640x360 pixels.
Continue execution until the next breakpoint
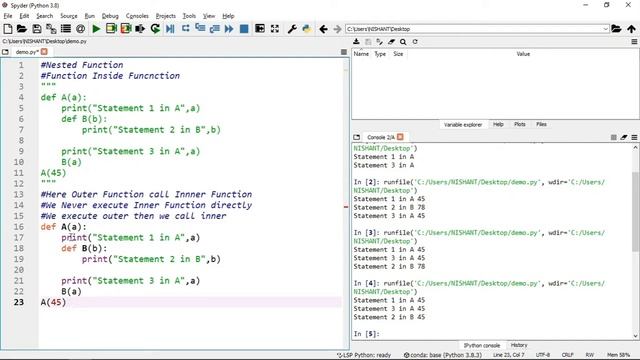tap(229, 29)
